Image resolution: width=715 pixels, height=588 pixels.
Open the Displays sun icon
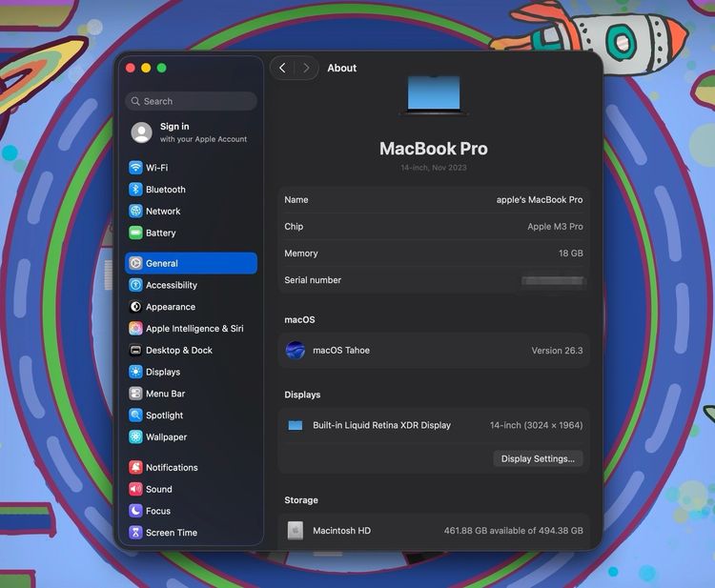tap(135, 372)
